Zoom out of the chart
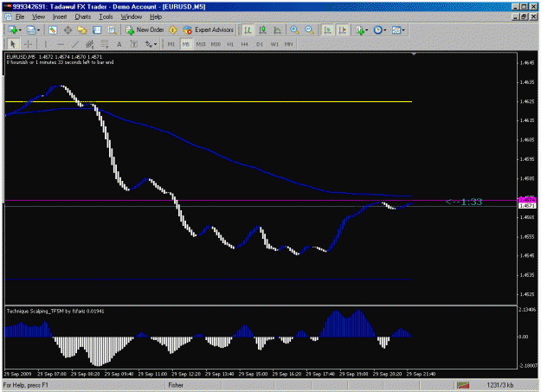The width and height of the screenshot is (541, 392). (x=309, y=30)
